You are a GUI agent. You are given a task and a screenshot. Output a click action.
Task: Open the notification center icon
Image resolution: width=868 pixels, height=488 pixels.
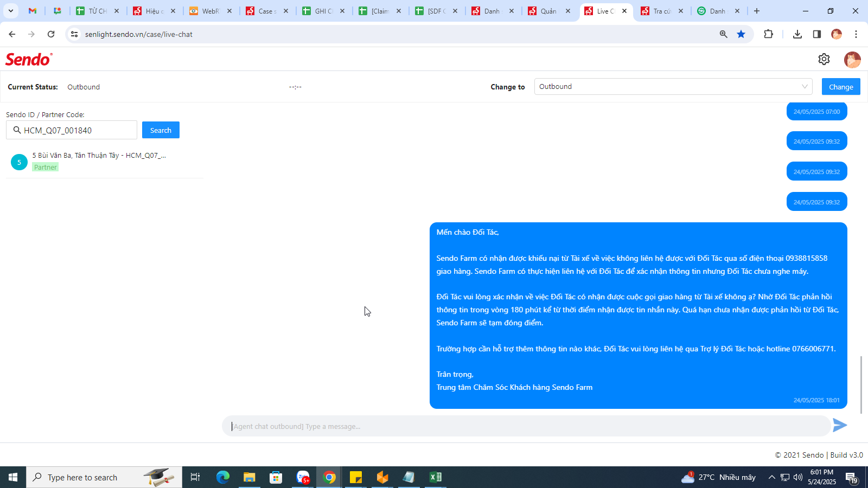[x=851, y=477]
